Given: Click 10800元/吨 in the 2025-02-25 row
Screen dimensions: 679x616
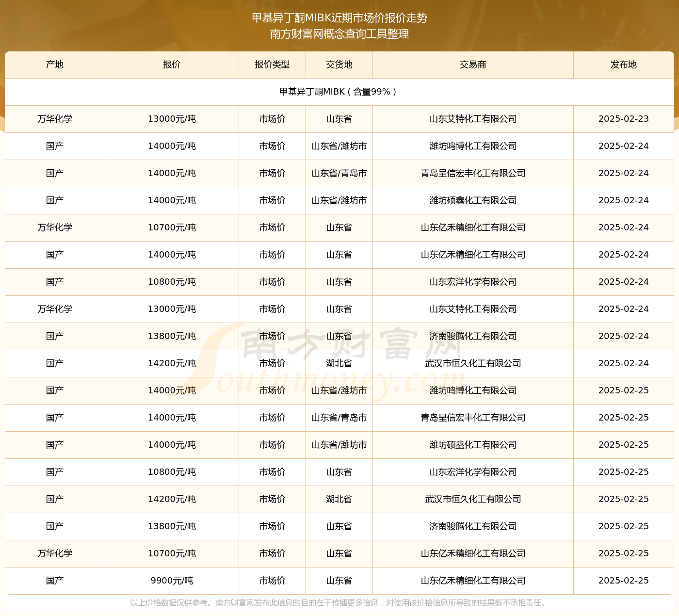Looking at the screenshot, I should [172, 472].
